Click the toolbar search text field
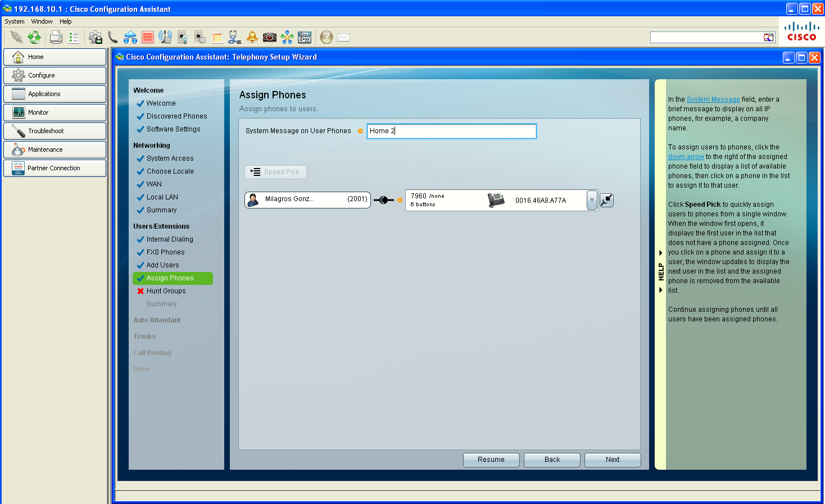 (x=706, y=37)
